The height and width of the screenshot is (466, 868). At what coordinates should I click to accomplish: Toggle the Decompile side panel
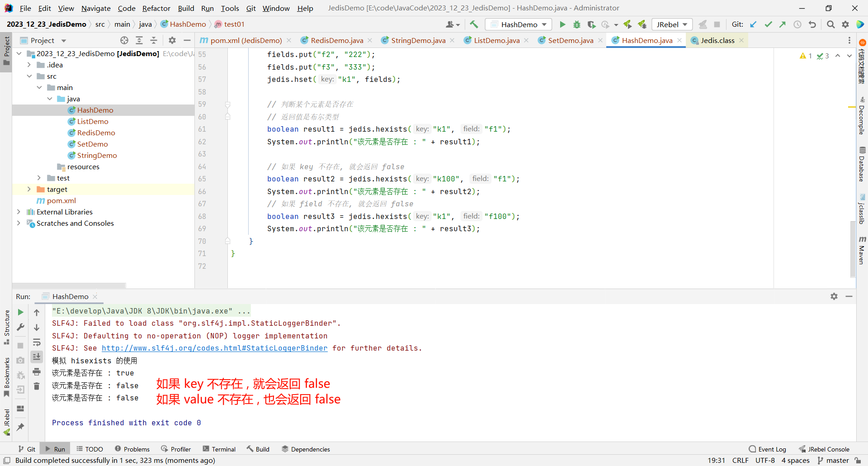point(862,116)
